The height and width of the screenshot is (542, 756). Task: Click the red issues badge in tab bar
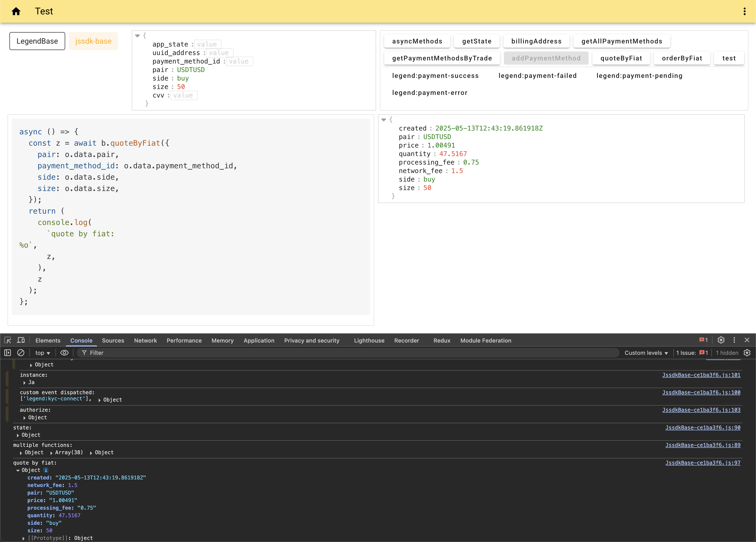[703, 340]
